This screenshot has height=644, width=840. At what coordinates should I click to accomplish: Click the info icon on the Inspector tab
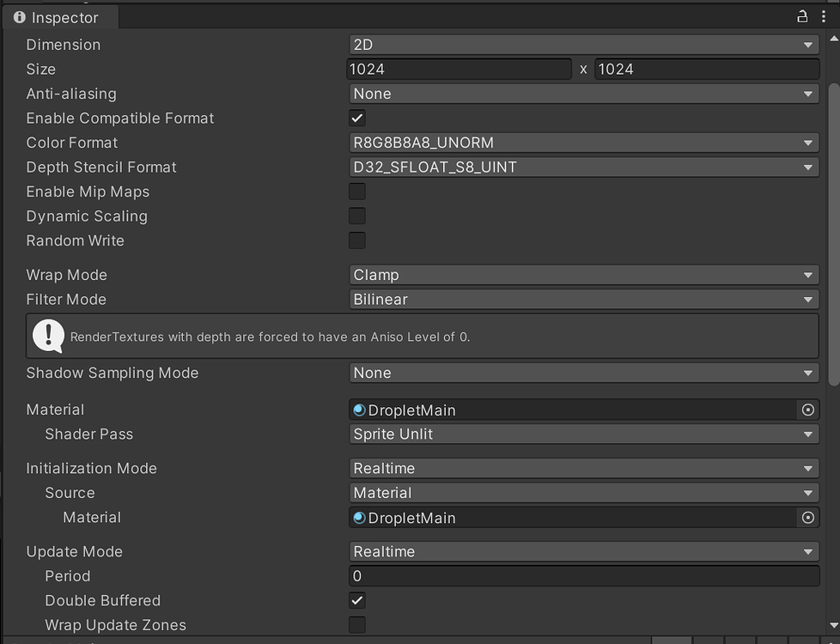[19, 16]
